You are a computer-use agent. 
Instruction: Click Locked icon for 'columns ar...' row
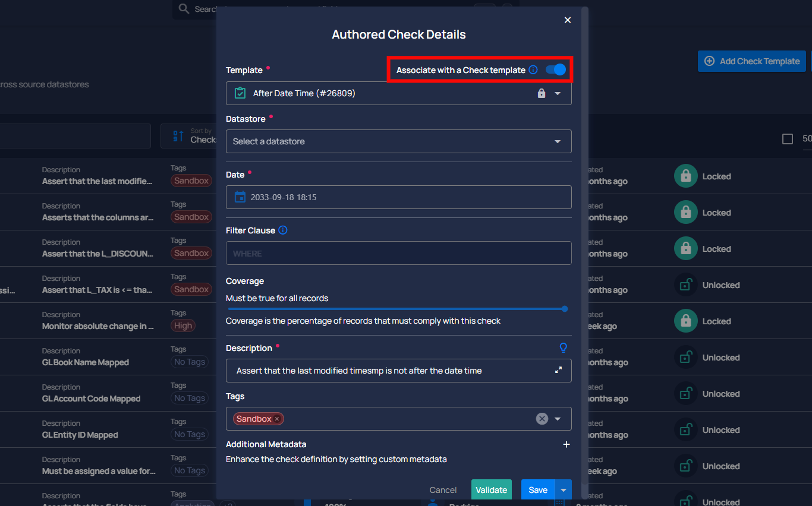point(685,213)
